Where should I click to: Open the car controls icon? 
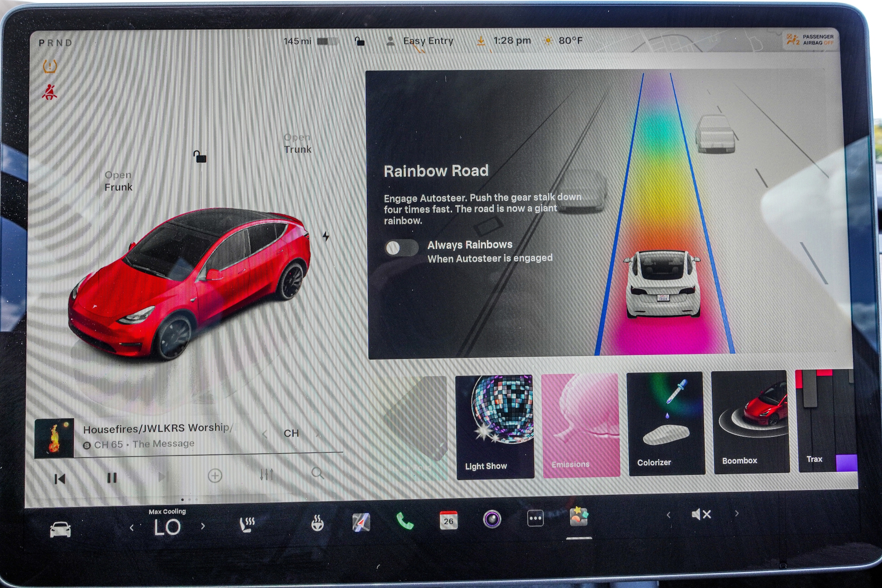pos(60,529)
